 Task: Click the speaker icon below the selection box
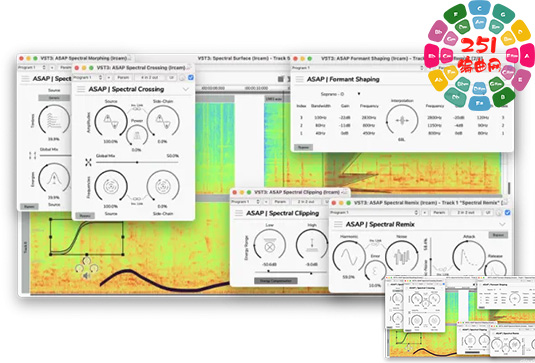86,275
